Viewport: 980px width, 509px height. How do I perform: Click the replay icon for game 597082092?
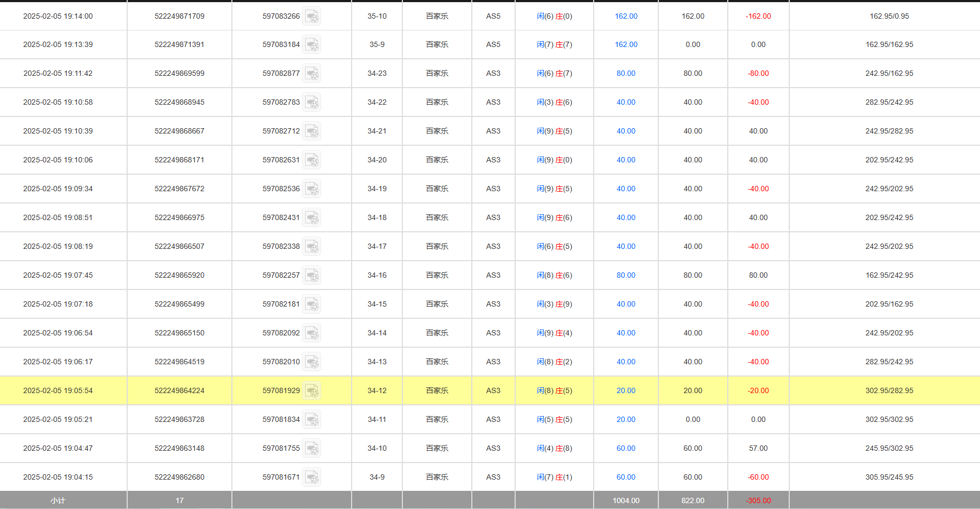click(x=313, y=333)
